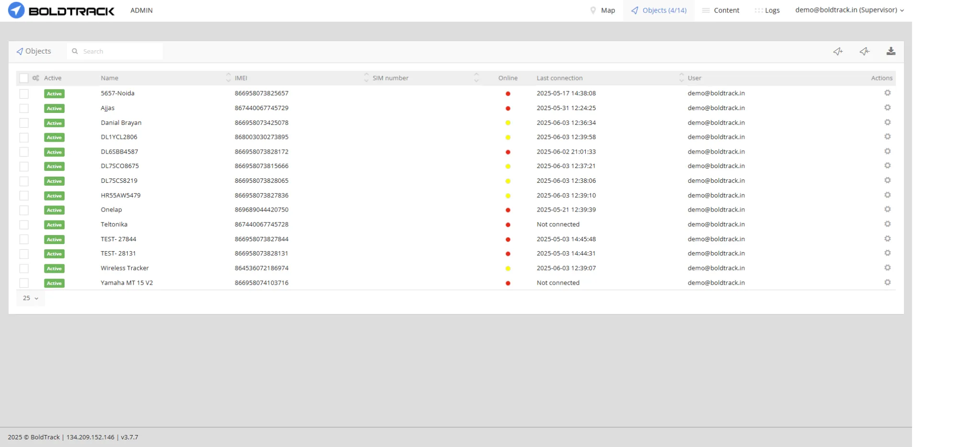Click the BoldTrack logo
This screenshot has height=447, width=980.
pyautogui.click(x=61, y=10)
